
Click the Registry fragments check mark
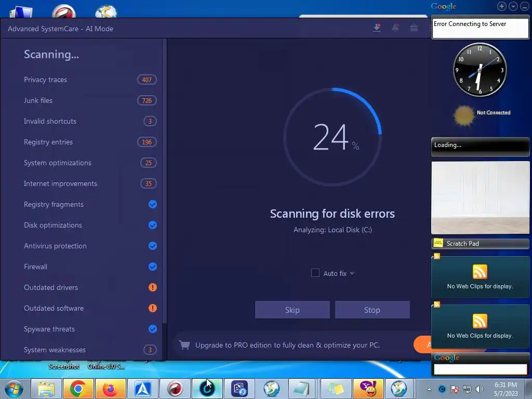coord(153,204)
